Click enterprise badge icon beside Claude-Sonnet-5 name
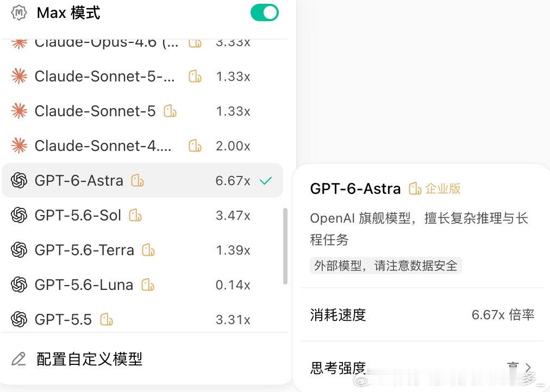 coord(170,111)
